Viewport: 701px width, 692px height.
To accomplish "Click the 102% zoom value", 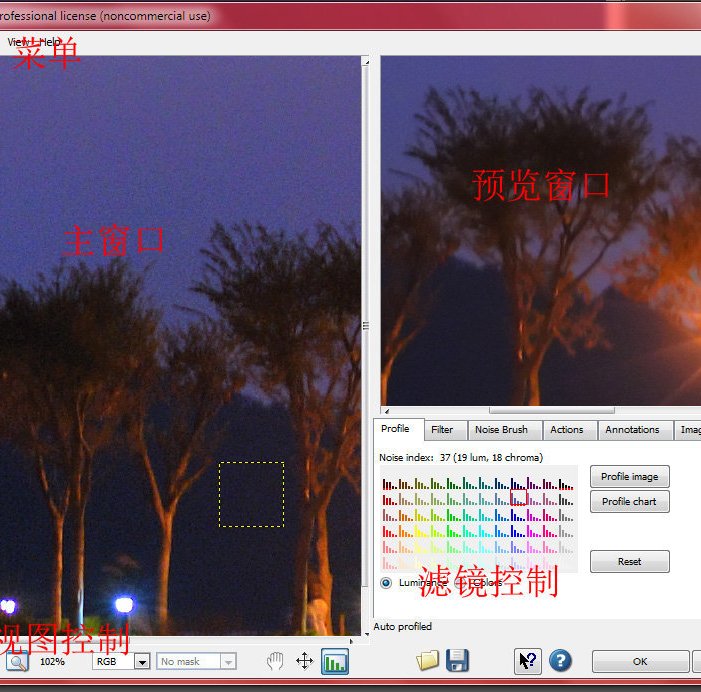I will click(x=52, y=662).
